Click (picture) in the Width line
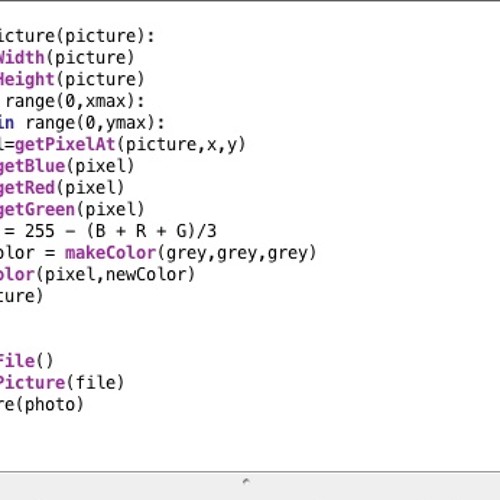This screenshot has height=500, width=500. tap(90, 58)
